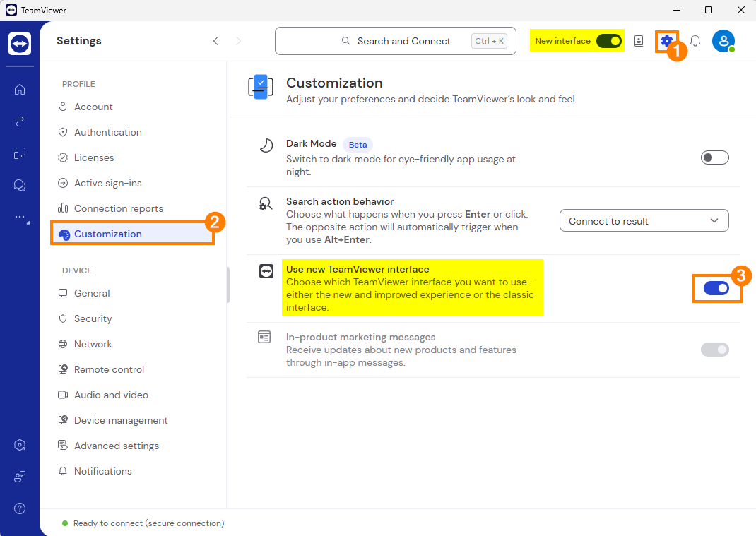The height and width of the screenshot is (536, 756).
Task: Click the Beta badge next to Dark Mode
Action: point(358,145)
